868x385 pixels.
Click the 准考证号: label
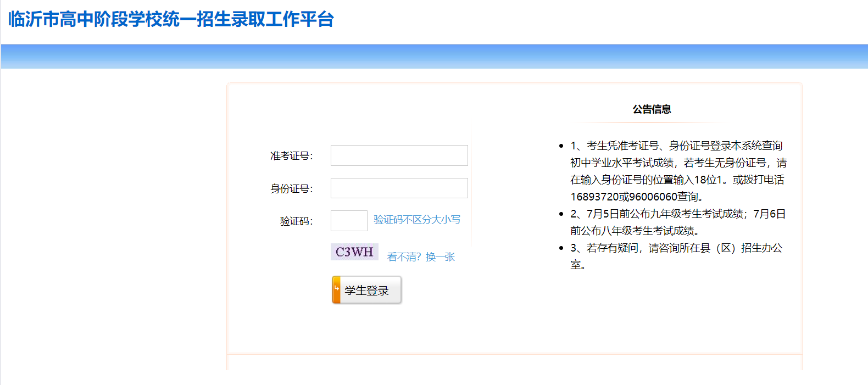pyautogui.click(x=291, y=156)
